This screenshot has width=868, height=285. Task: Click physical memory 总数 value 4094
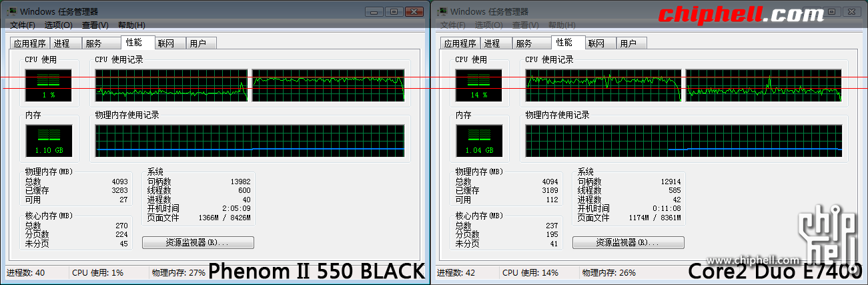(550, 182)
